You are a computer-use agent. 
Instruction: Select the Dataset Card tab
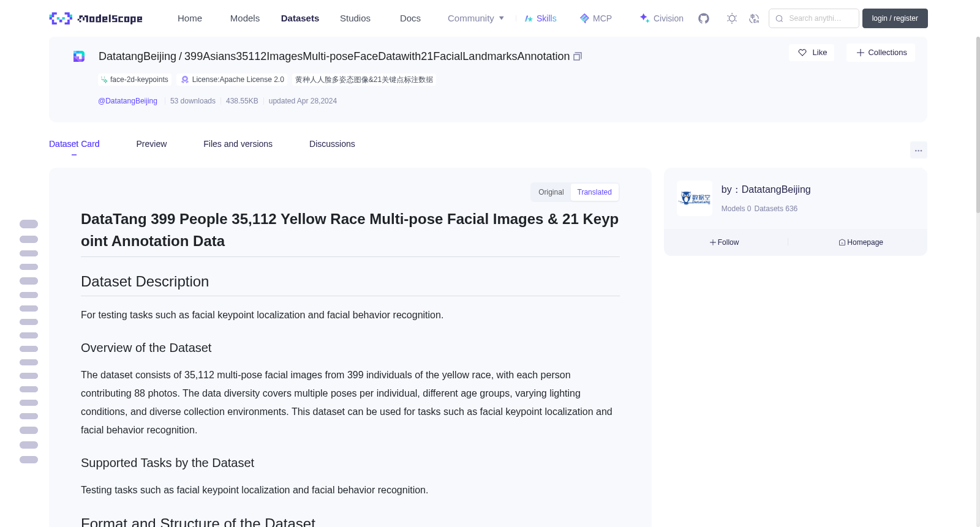(x=74, y=144)
